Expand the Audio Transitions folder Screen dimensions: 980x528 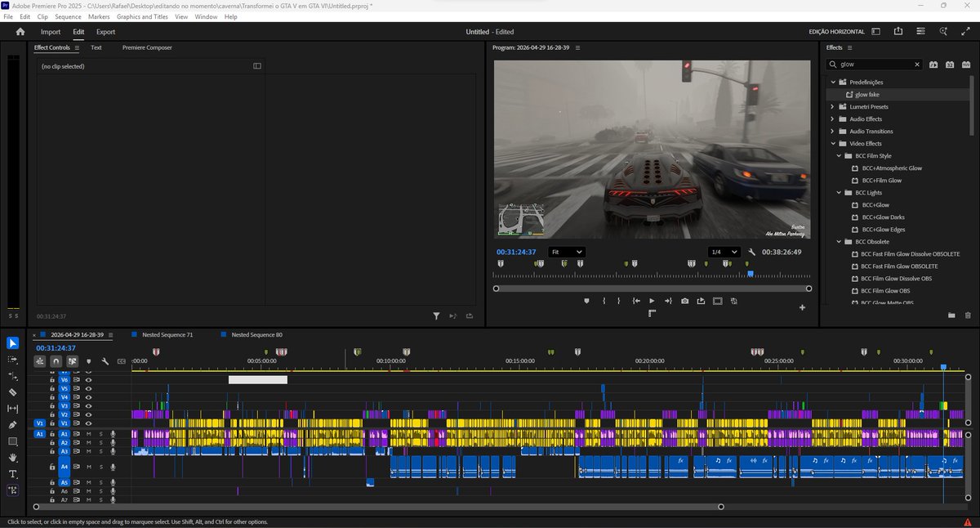832,131
